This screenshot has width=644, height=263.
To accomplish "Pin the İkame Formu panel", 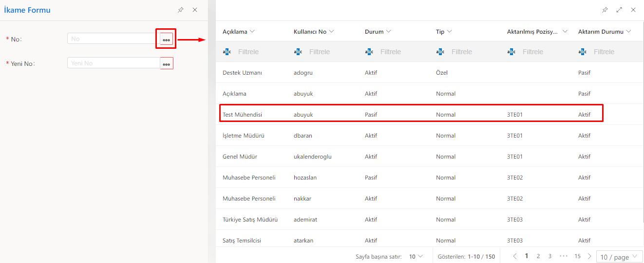I will tap(181, 10).
